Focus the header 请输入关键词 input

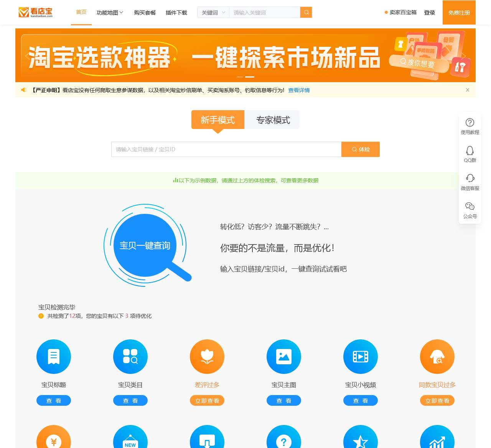265,12
